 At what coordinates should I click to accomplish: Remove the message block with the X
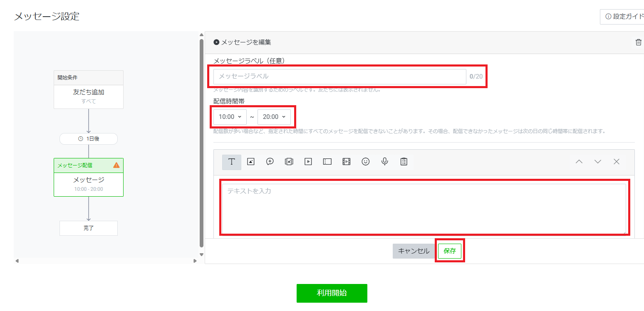(x=616, y=161)
